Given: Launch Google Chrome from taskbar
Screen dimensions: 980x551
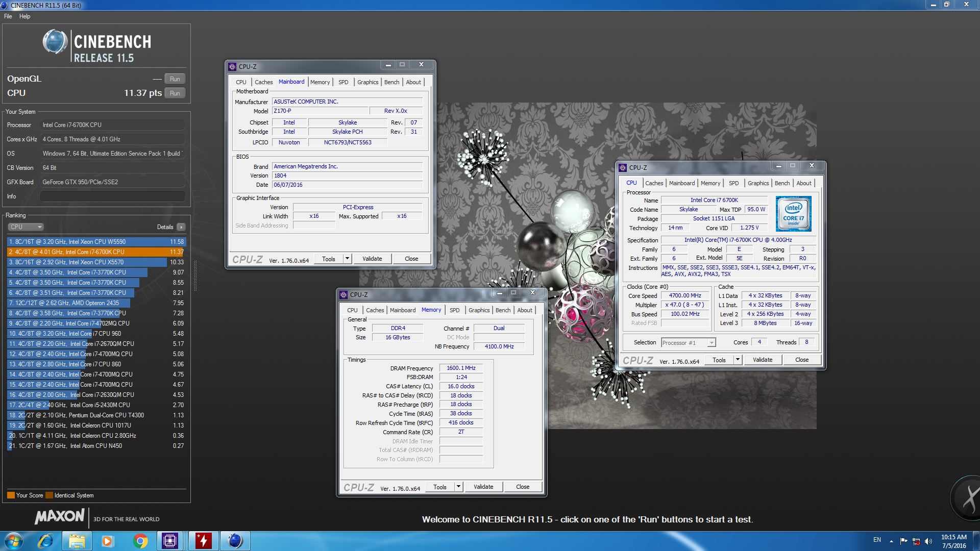Looking at the screenshot, I should 140,541.
